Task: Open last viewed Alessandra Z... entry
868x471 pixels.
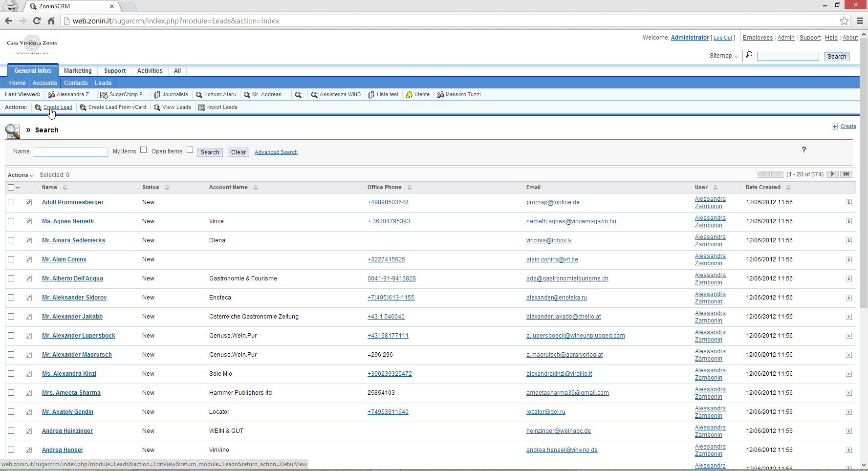Action: pos(70,95)
